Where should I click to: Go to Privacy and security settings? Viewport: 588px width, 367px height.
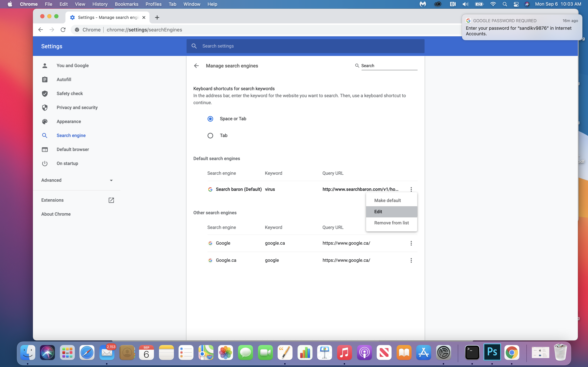click(x=77, y=107)
